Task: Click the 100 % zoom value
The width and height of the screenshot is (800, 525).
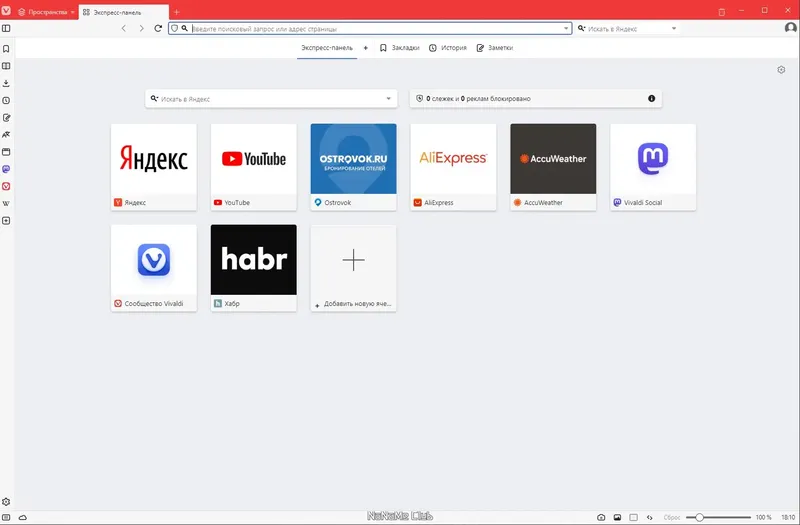Action: click(x=764, y=517)
